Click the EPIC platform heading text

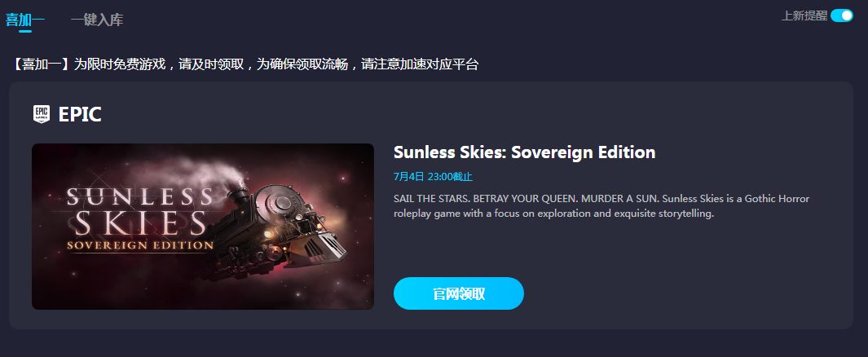tap(80, 115)
